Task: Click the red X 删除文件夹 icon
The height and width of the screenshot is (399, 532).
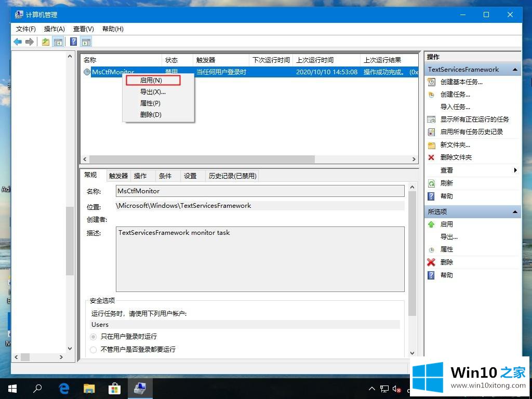Action: (431, 157)
